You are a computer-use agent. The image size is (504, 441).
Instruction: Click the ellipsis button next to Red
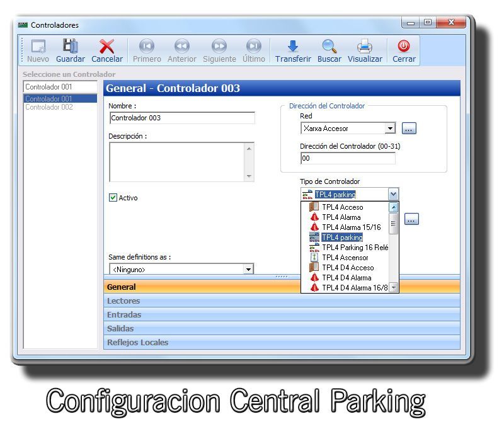(409, 129)
